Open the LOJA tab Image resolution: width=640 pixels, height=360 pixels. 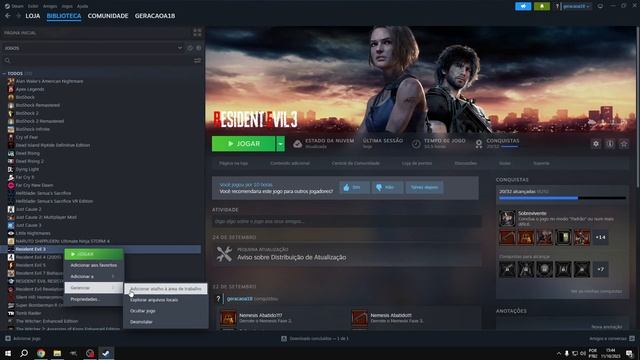(x=33, y=16)
